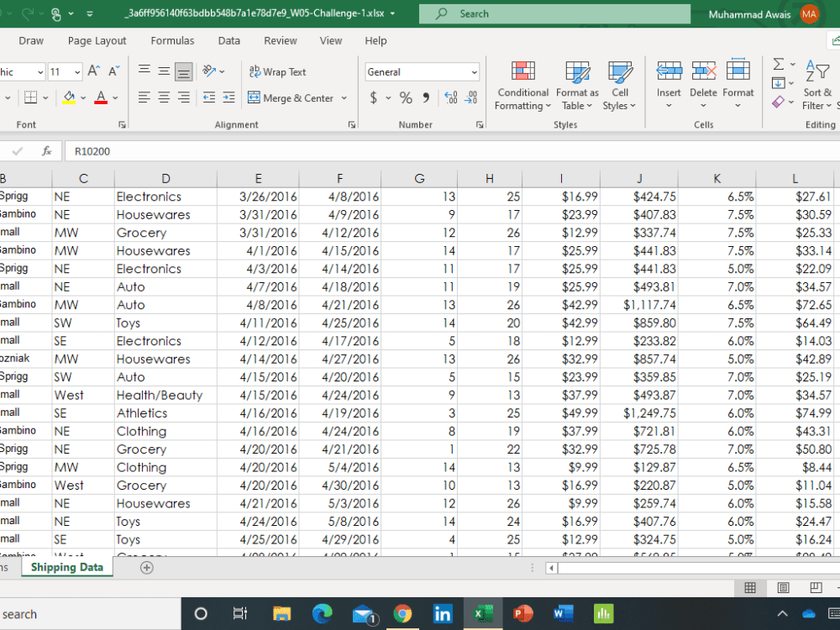Click the Decrease Font Size icon
The image size is (840, 630).
[x=113, y=71]
